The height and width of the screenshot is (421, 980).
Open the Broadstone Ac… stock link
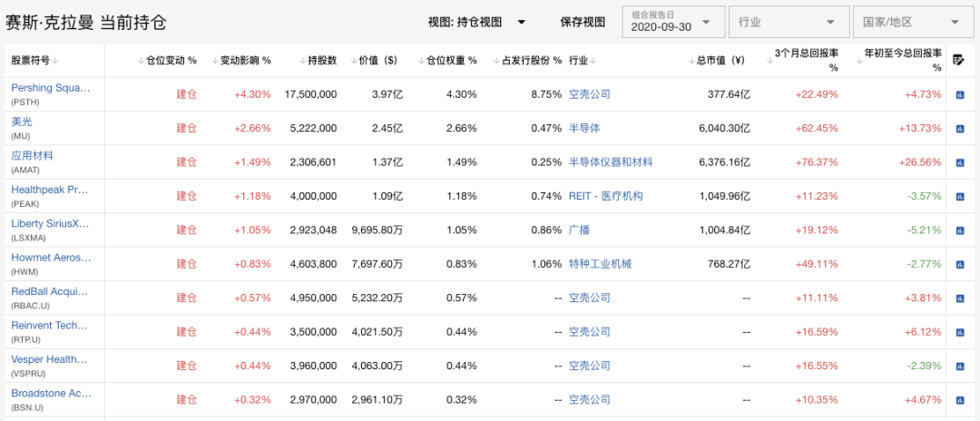click(51, 393)
